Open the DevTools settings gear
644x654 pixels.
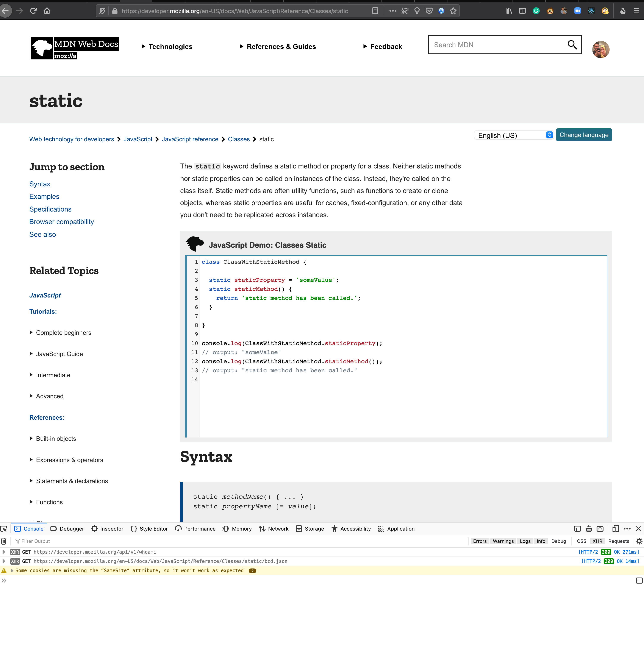tap(639, 541)
